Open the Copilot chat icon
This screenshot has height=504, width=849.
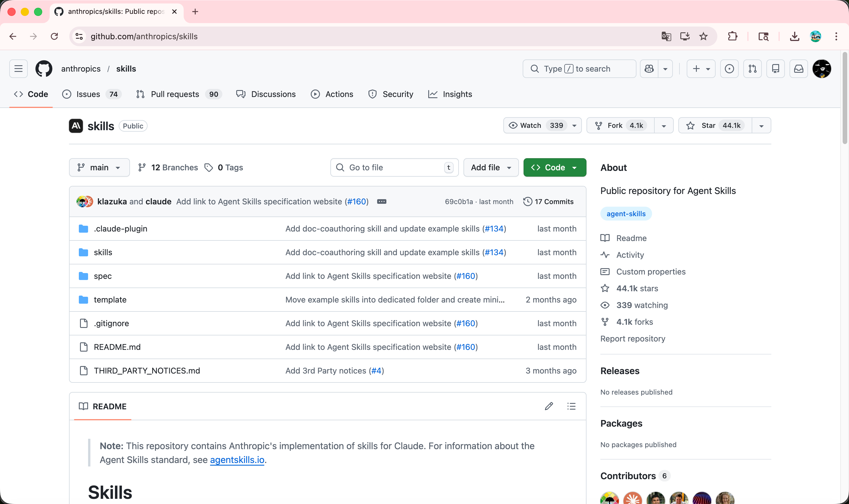click(x=649, y=69)
